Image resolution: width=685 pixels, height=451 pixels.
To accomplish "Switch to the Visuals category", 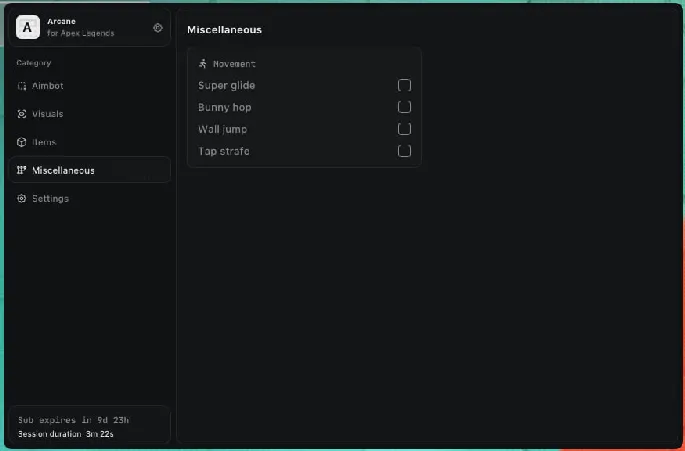I will (48, 114).
